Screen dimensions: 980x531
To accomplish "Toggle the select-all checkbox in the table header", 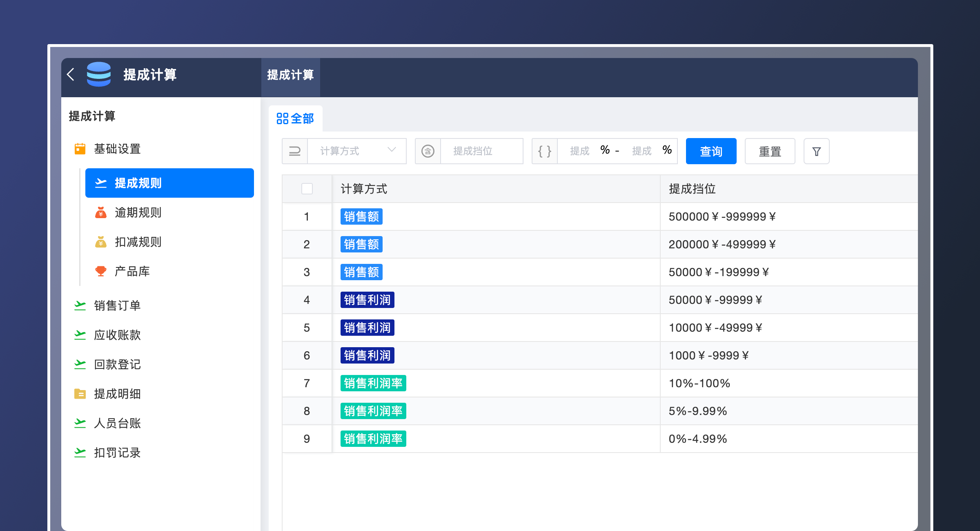I will click(306, 189).
